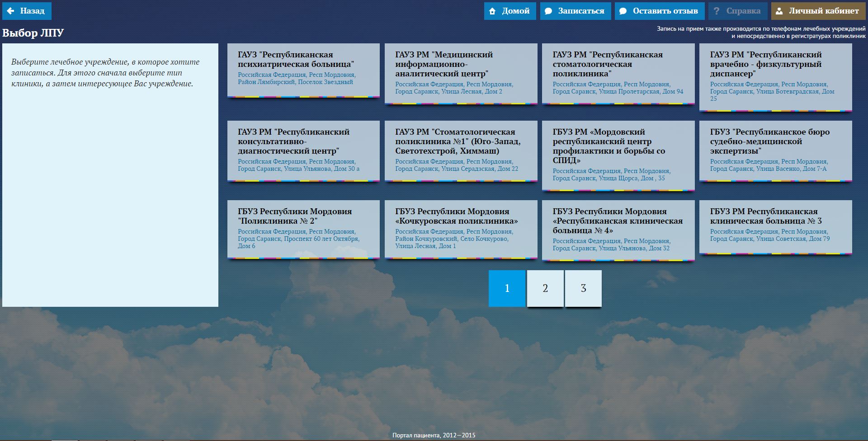This screenshot has height=441, width=868.
Task: Click the Оставить отзыв button label
Action: pos(665,11)
